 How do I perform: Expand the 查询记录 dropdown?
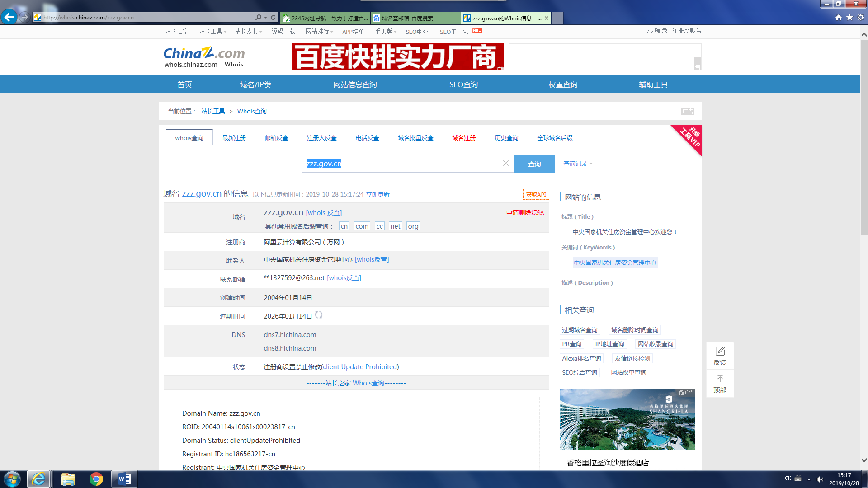578,164
